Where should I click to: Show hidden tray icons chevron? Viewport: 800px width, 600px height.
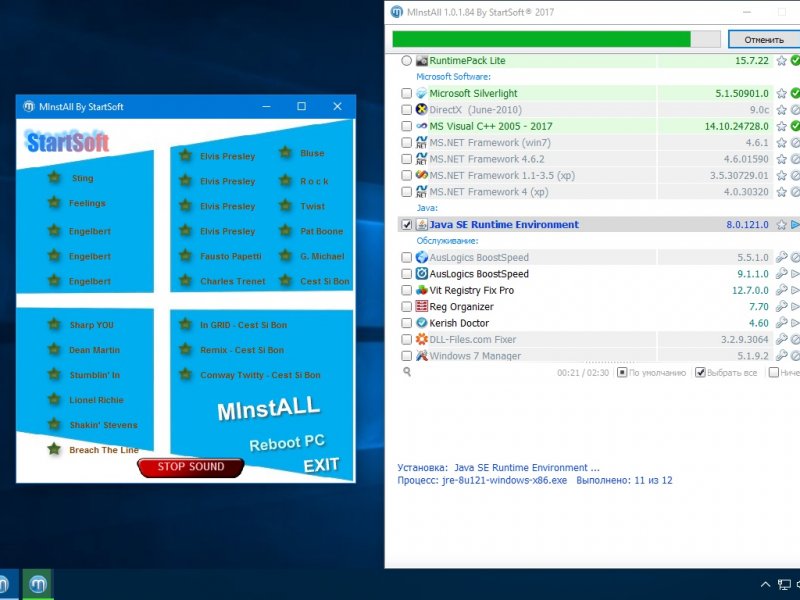[765, 585]
